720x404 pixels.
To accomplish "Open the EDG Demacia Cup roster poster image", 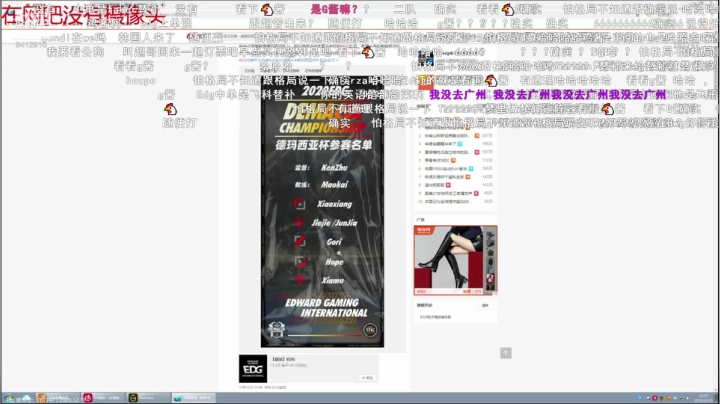I will pyautogui.click(x=322, y=213).
